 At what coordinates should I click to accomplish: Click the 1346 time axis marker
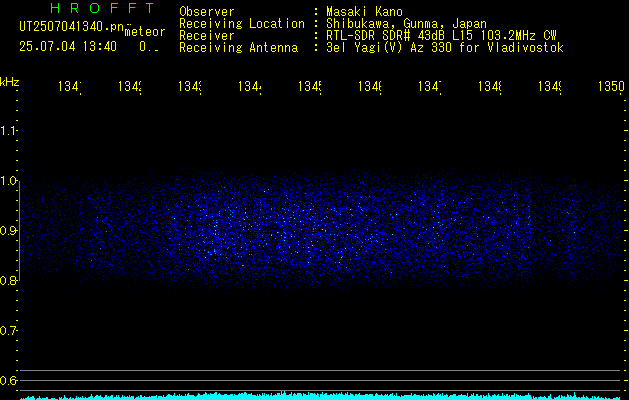point(370,87)
